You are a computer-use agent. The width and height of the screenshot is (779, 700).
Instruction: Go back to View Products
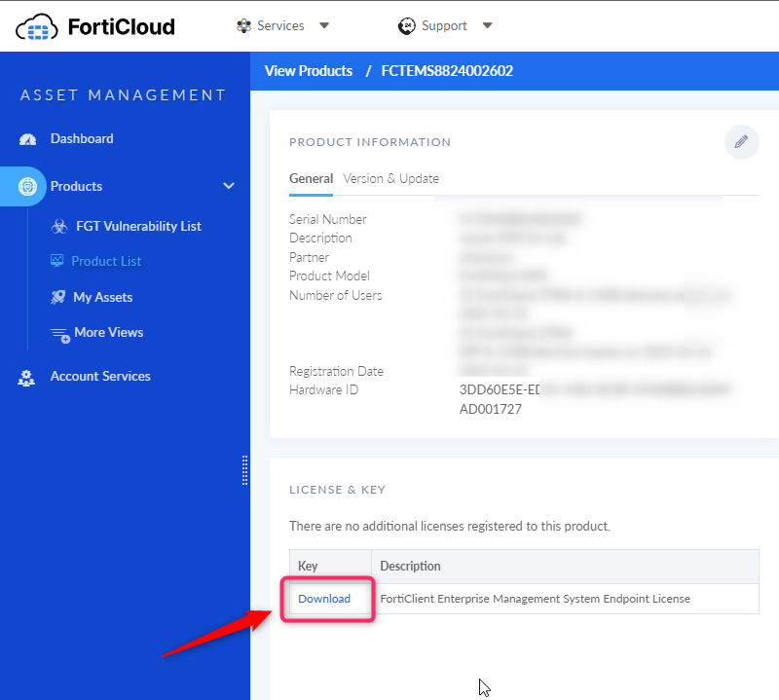click(308, 71)
